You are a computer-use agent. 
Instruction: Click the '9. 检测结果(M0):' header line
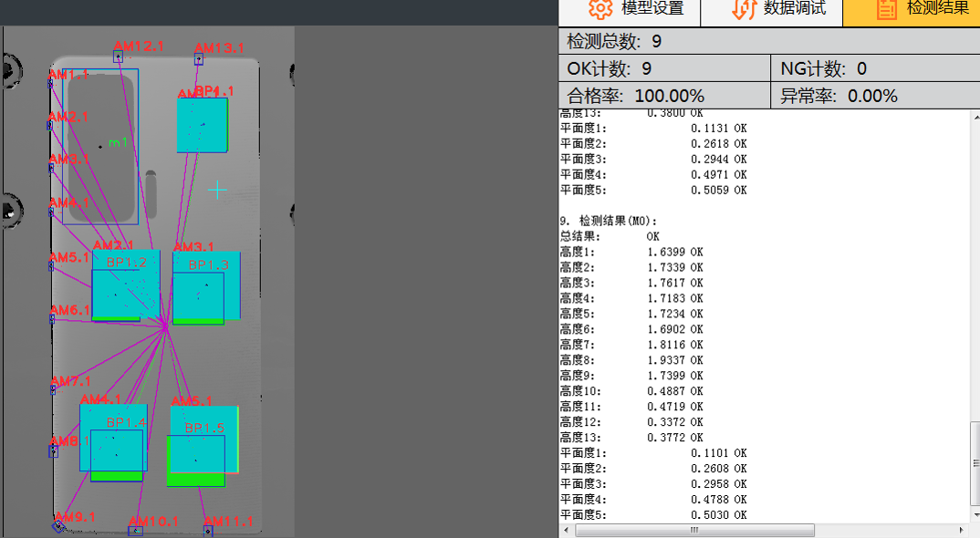tap(609, 221)
